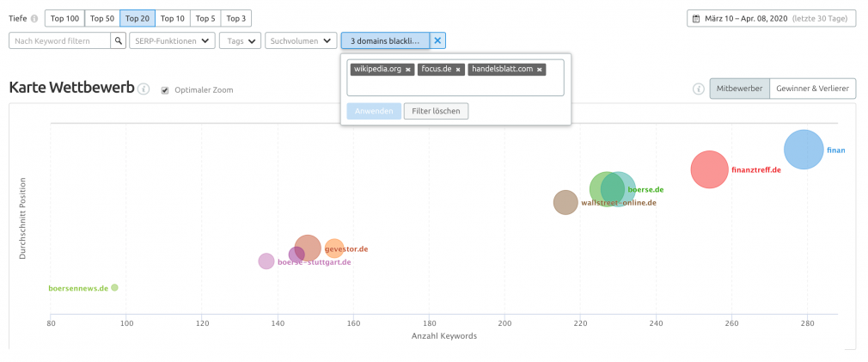Open the Suchvolumen dropdown
The image size is (868, 362).
coord(301,41)
